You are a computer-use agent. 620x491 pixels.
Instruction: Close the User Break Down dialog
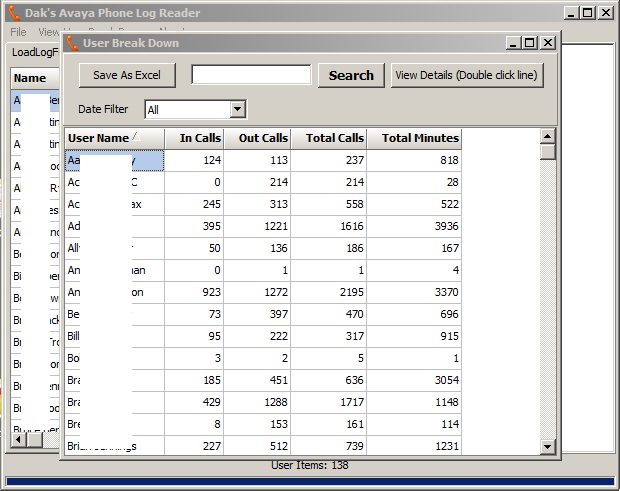[x=548, y=43]
